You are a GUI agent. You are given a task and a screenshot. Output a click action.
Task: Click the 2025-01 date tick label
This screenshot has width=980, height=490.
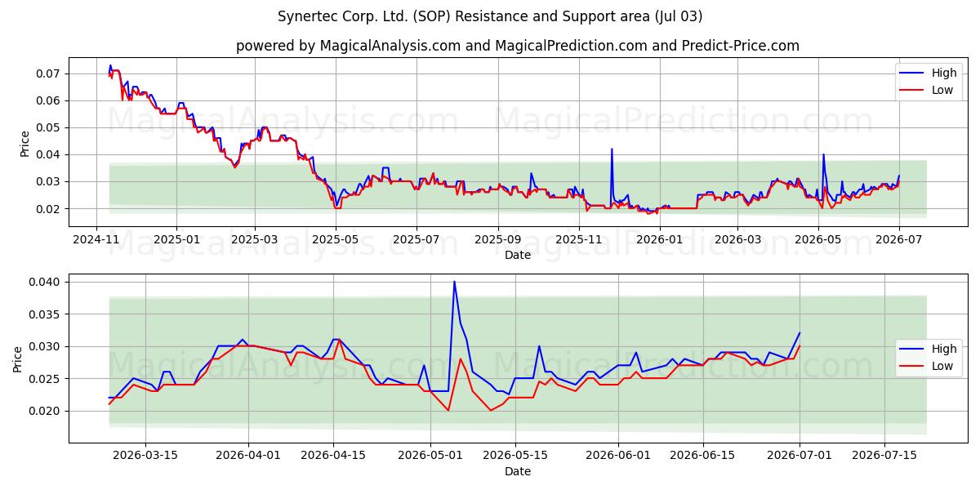176,239
